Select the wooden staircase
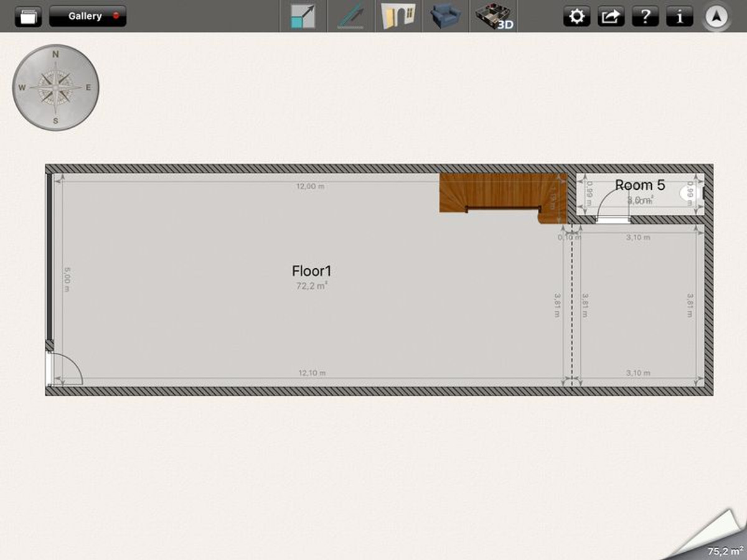This screenshot has height=560, width=747. [x=492, y=193]
